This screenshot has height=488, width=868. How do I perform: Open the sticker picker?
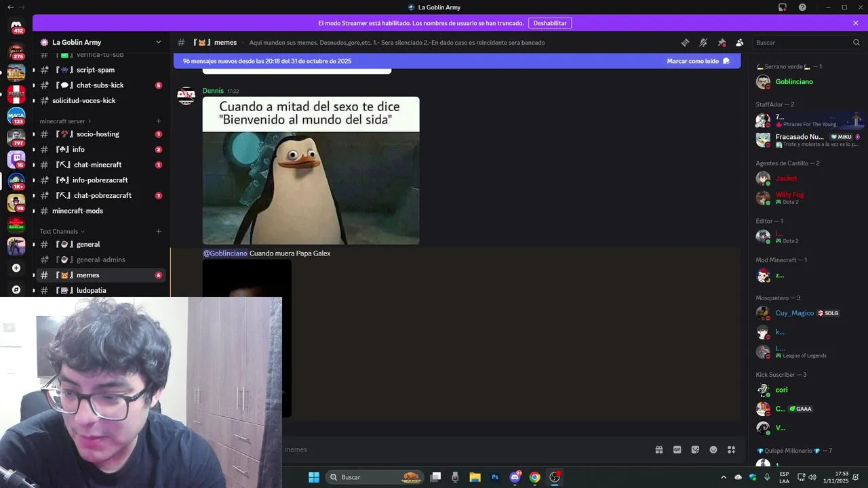click(695, 449)
